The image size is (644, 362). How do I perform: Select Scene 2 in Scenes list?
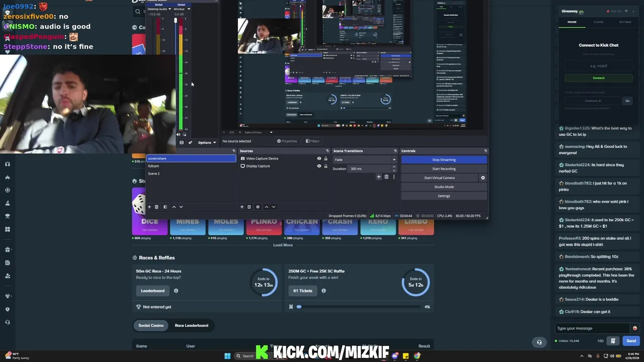[x=191, y=173]
